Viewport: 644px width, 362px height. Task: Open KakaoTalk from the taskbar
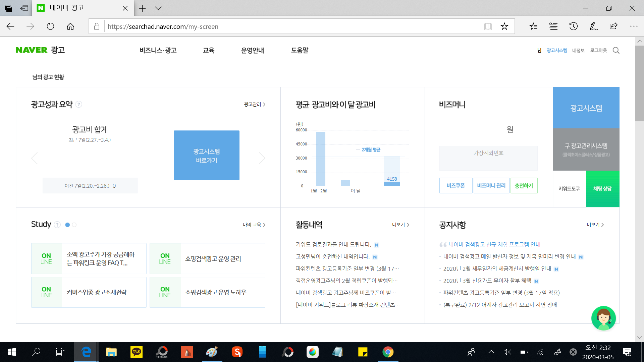coord(136,352)
